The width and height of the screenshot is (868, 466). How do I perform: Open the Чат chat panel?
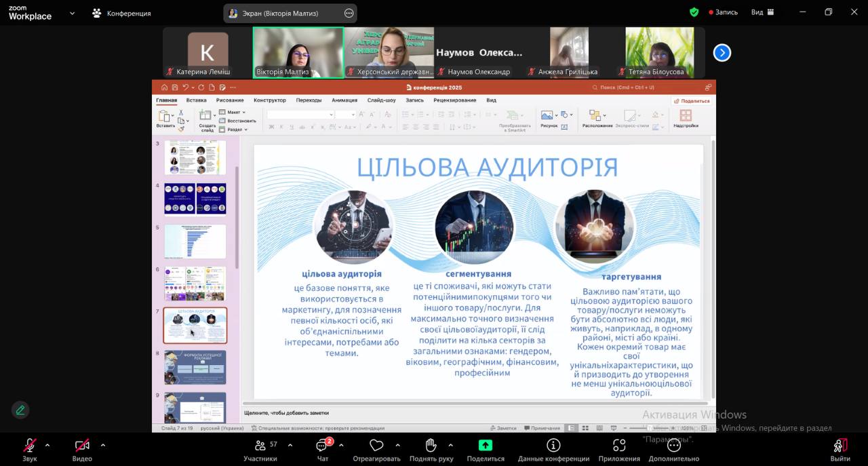pyautogui.click(x=323, y=449)
